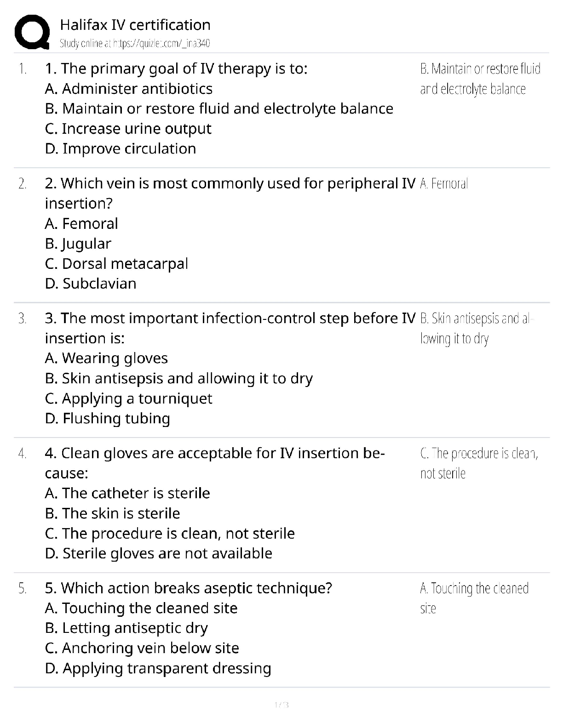Select option A Wearing gloves
The image size is (563, 728).
(106, 358)
